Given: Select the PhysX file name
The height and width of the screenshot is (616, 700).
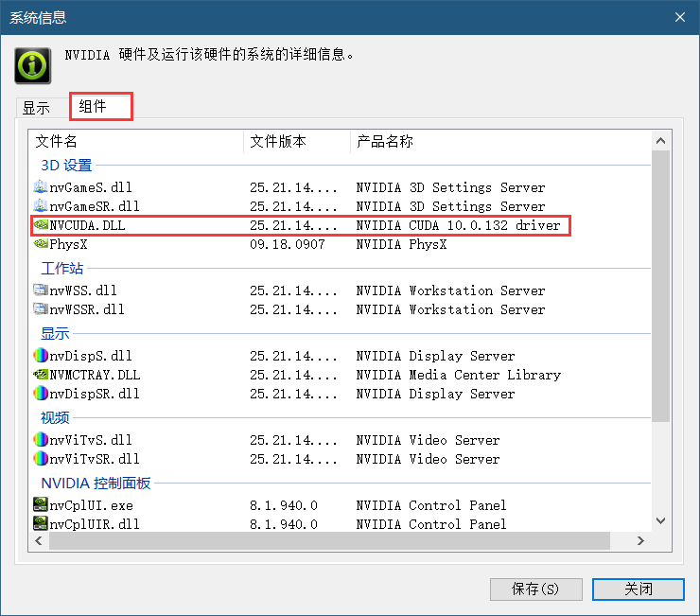Looking at the screenshot, I should coord(68,244).
